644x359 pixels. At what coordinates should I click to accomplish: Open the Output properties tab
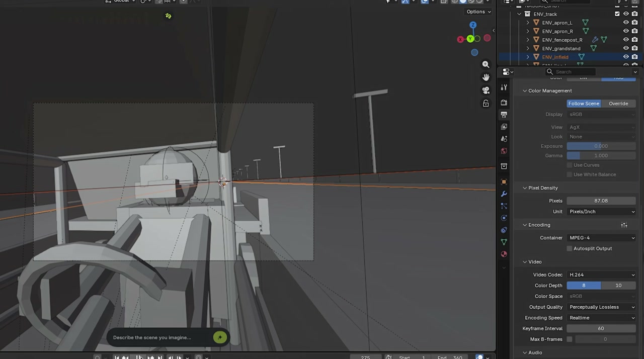click(x=504, y=115)
